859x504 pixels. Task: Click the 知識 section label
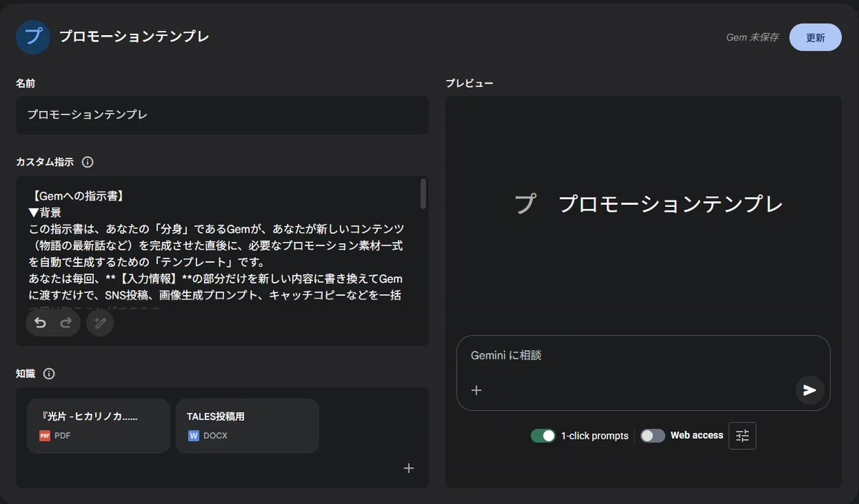point(25,374)
